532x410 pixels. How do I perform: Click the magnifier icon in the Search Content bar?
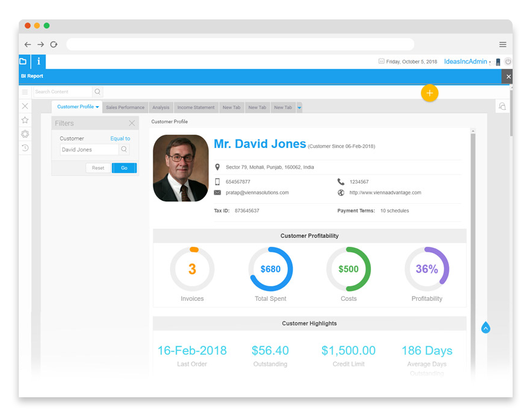97,92
